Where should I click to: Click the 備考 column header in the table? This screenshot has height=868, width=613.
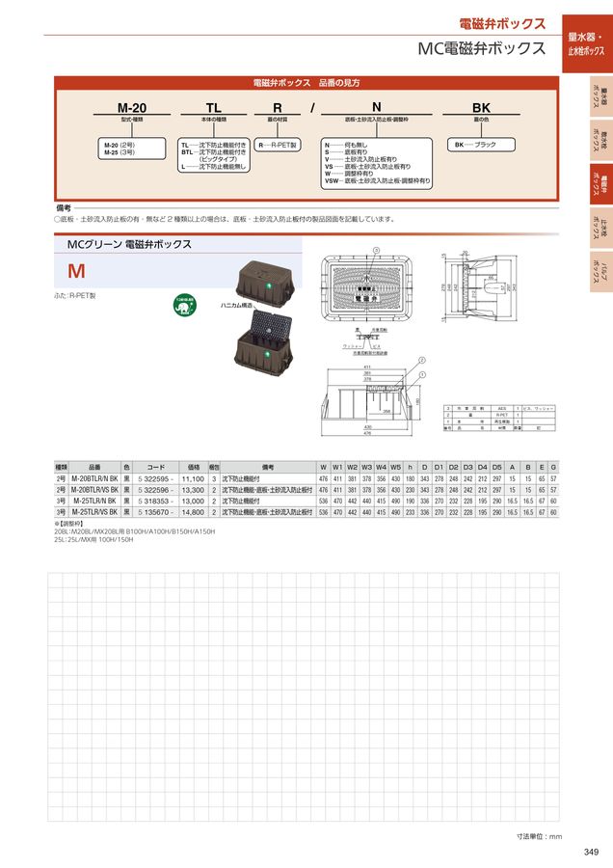tap(268, 467)
